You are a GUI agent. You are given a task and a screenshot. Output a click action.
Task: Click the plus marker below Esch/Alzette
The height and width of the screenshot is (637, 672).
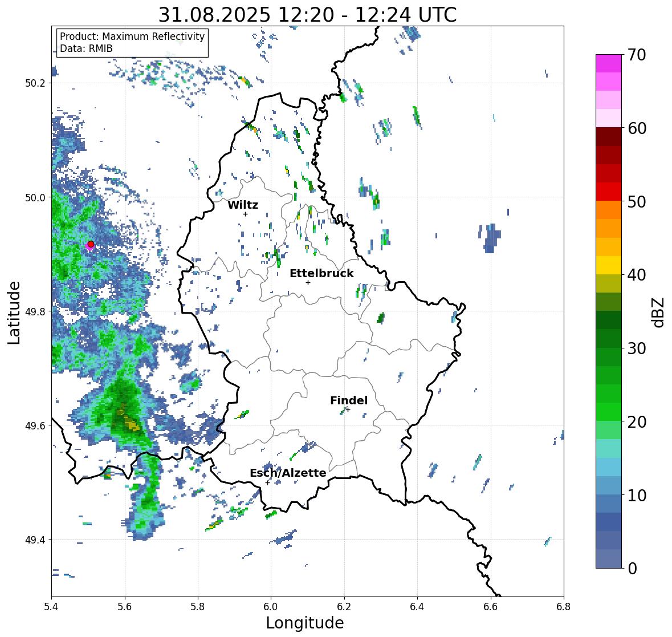tap(267, 482)
